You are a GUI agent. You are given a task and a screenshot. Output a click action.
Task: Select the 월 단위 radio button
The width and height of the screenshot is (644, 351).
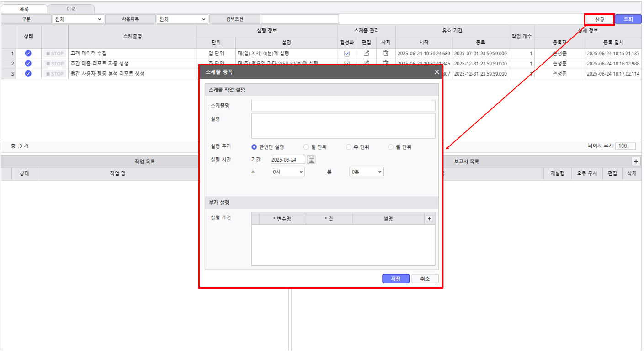pos(391,147)
